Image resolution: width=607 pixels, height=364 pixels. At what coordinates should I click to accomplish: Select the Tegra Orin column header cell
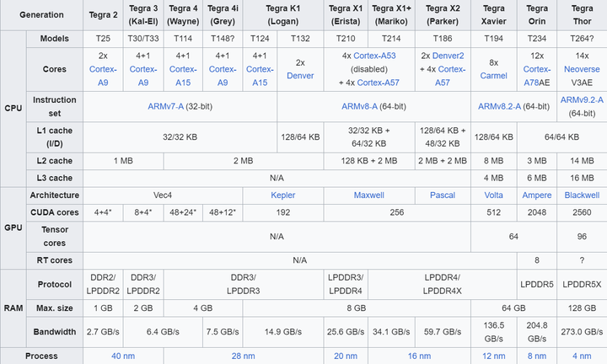(537, 15)
